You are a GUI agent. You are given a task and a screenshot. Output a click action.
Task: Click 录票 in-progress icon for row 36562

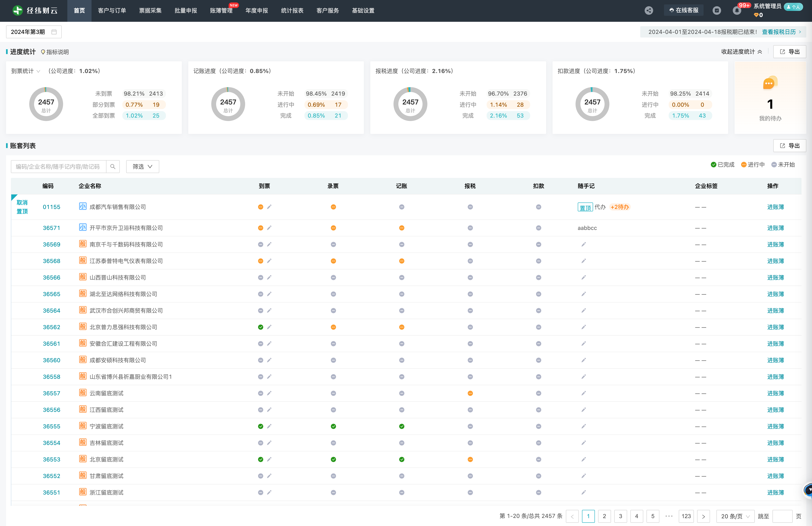click(333, 327)
